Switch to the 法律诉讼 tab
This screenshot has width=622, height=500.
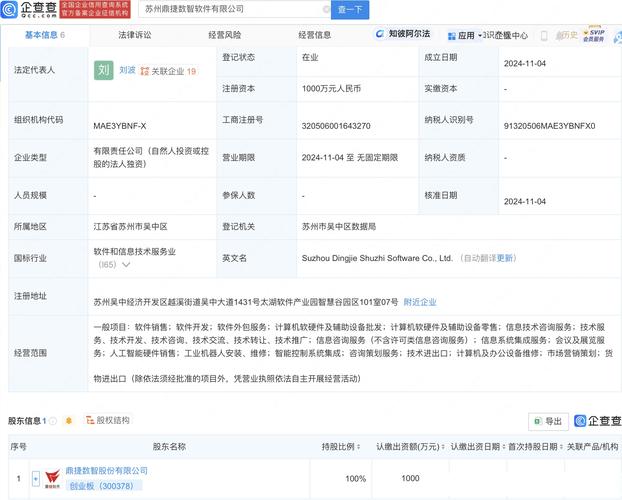click(x=135, y=35)
